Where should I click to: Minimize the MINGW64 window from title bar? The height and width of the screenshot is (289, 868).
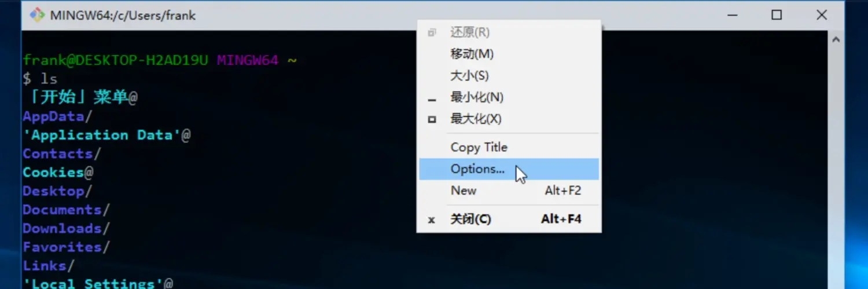pos(732,15)
